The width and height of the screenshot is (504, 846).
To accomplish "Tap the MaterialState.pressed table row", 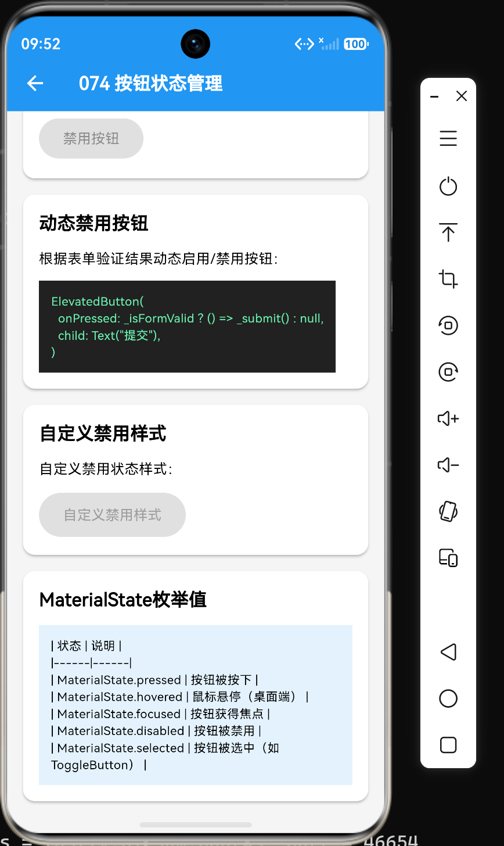I will [154, 680].
